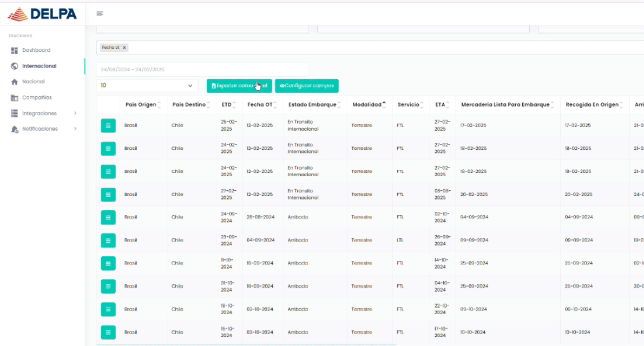Click the Compañías building icon

15,98
